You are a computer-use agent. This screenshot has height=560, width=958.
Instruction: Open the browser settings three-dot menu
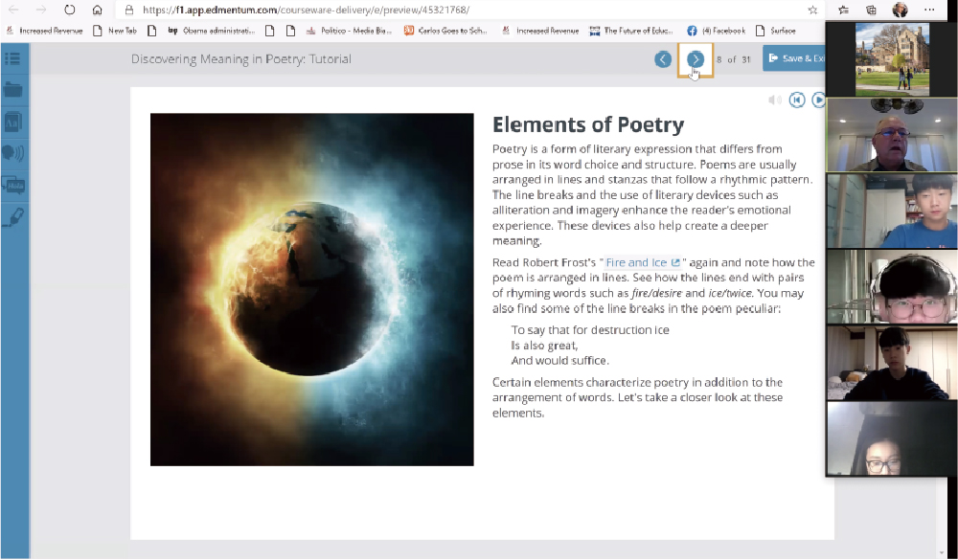929,10
